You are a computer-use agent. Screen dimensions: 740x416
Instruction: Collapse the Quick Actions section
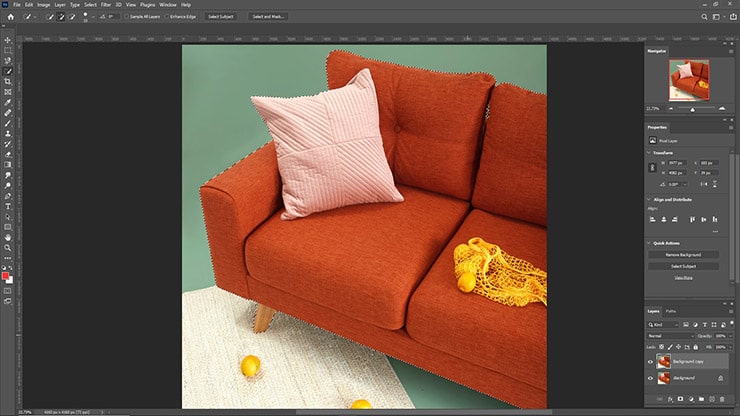coord(650,243)
